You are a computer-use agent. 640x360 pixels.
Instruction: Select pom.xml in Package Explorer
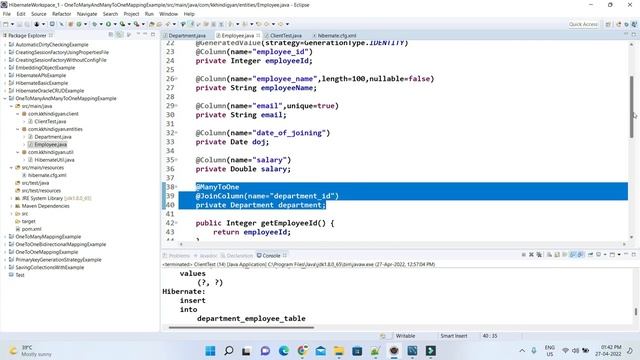(31, 229)
